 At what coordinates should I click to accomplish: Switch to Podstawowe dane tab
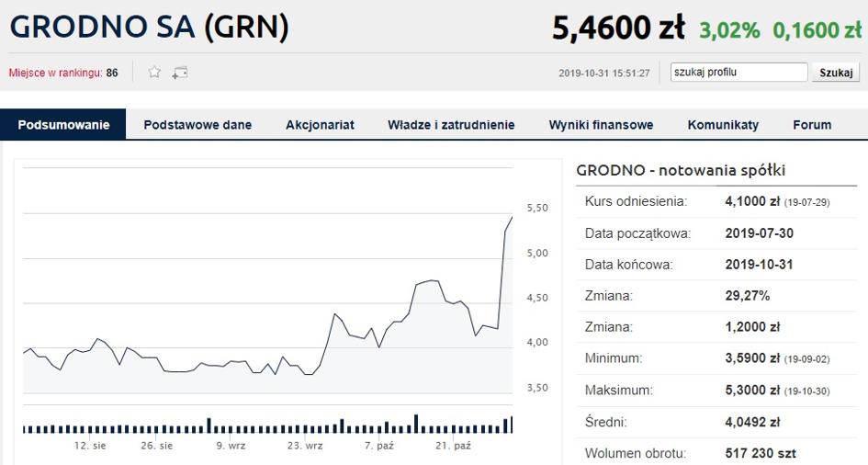[197, 125]
